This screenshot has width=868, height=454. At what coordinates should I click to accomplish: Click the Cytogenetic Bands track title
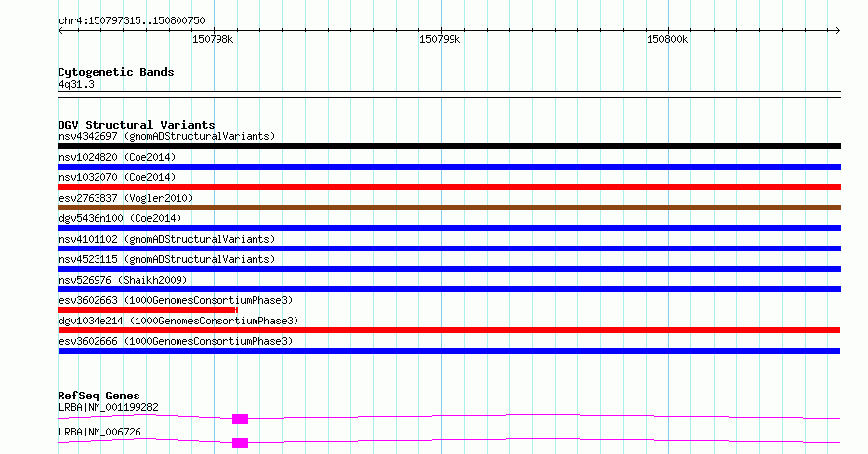pyautogui.click(x=116, y=72)
